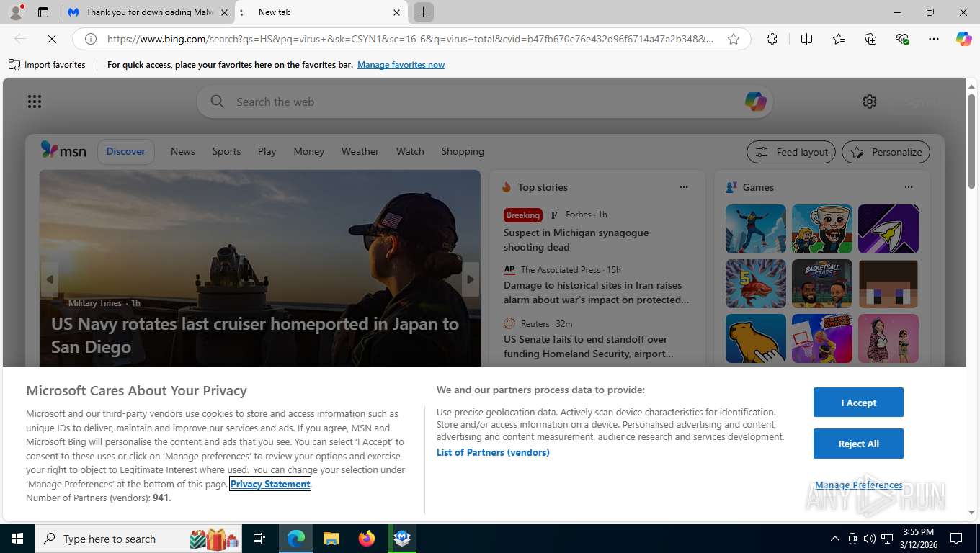Show hidden system tray icons chevron

[834, 539]
